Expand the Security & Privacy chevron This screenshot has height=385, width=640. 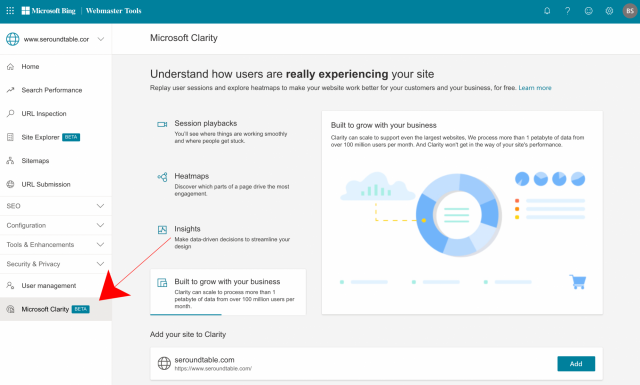click(100, 264)
